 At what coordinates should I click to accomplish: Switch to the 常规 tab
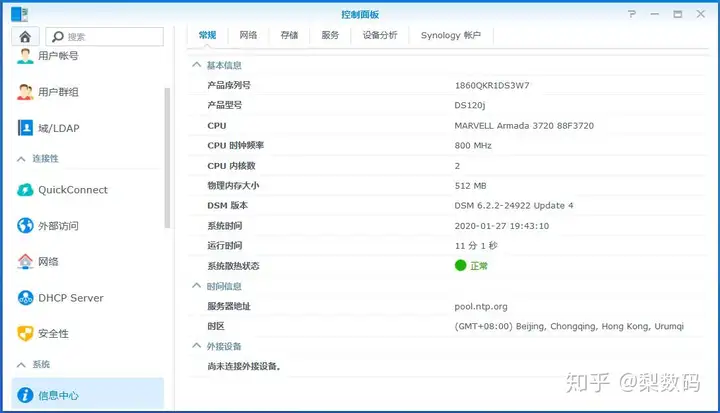pyautogui.click(x=208, y=35)
